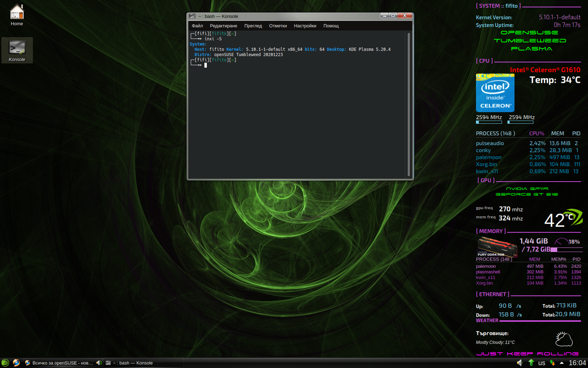Click the 'conky' process row
This screenshot has width=588, height=368.
point(528,150)
